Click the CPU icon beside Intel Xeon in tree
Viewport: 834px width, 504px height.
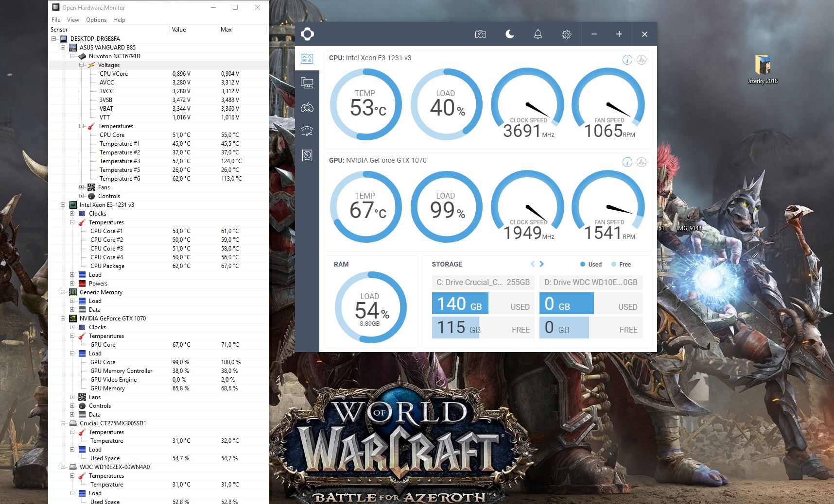(x=73, y=205)
